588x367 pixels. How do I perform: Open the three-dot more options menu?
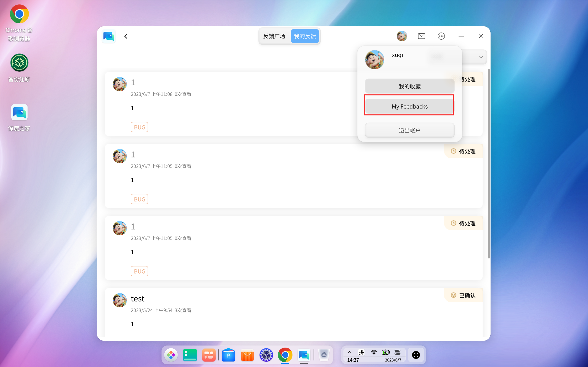click(441, 36)
